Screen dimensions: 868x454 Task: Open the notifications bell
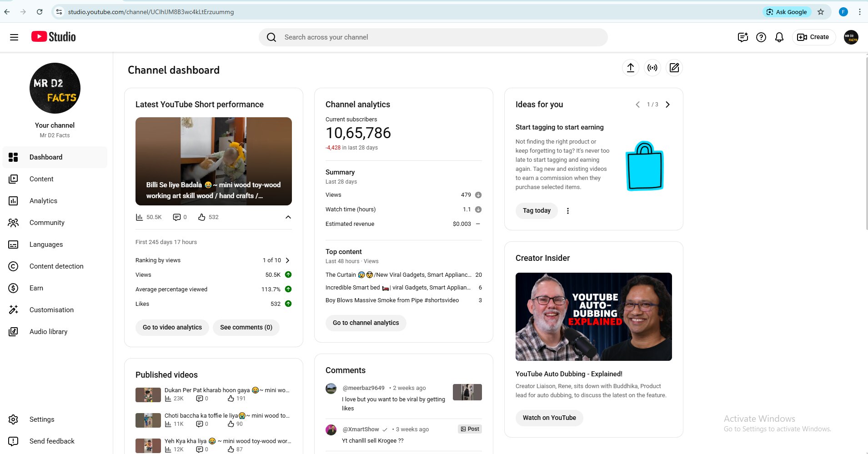coord(779,37)
